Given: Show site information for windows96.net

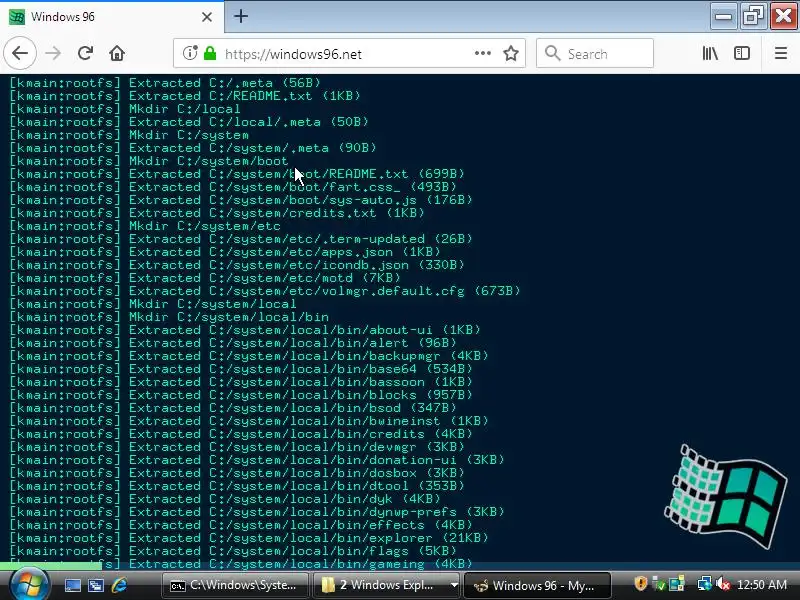Looking at the screenshot, I should coord(190,53).
